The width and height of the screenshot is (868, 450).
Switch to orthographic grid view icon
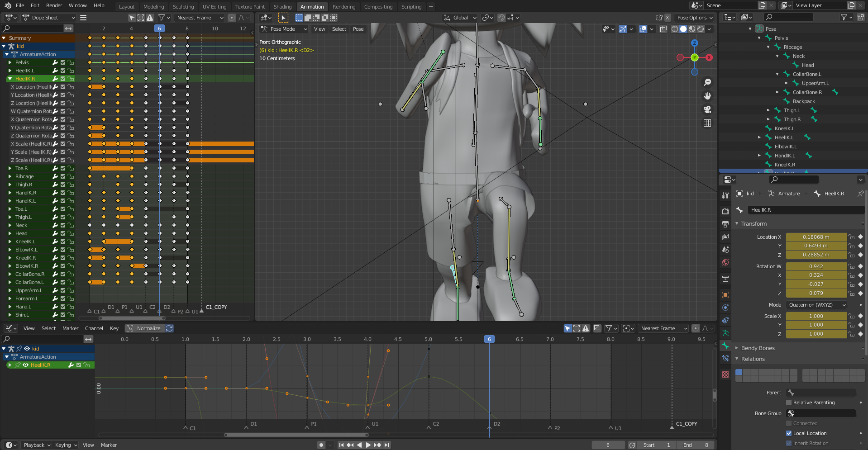coord(707,123)
